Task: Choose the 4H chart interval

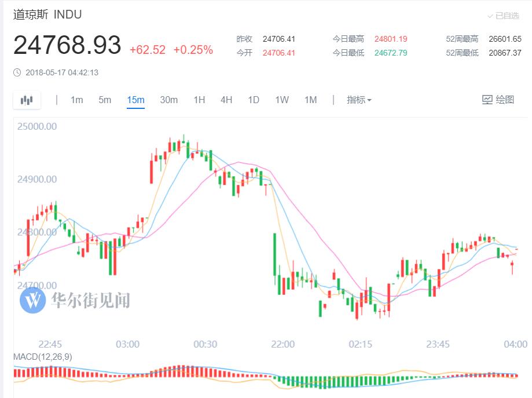Action: pos(226,100)
